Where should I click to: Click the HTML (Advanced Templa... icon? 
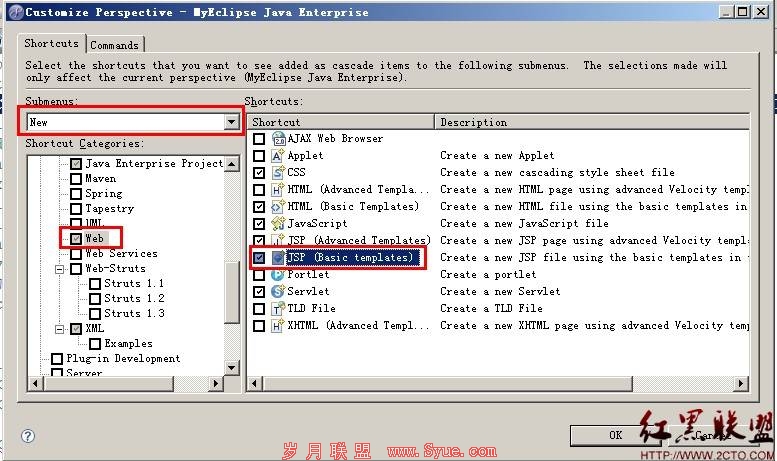point(278,190)
